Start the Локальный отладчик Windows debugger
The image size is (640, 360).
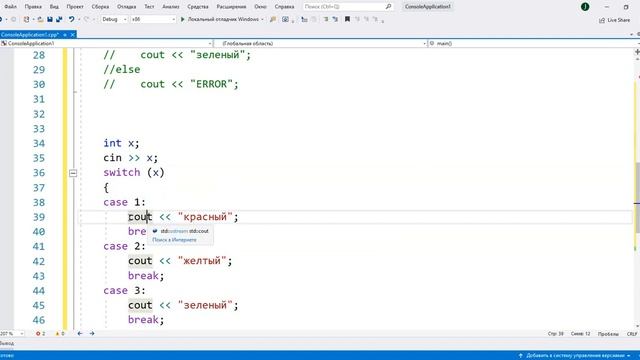pos(220,19)
